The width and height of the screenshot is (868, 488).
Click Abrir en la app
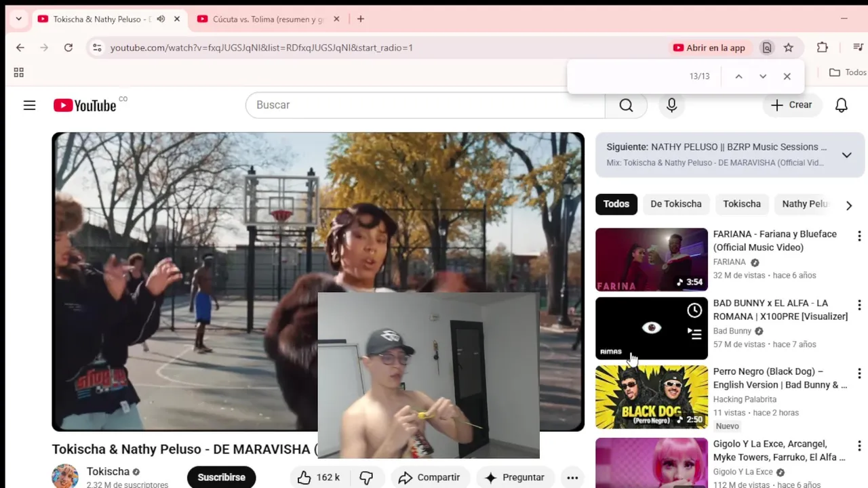click(x=709, y=47)
